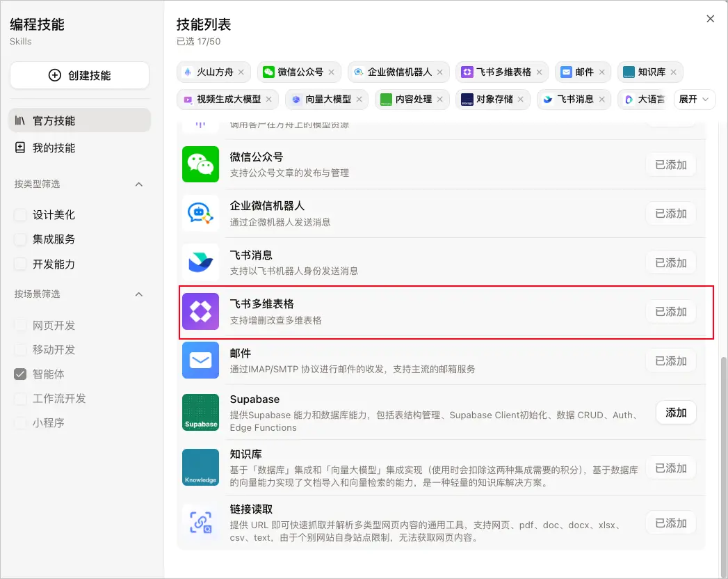Click 已添加 for 知识库
The width and height of the screenshot is (728, 579).
click(x=671, y=468)
